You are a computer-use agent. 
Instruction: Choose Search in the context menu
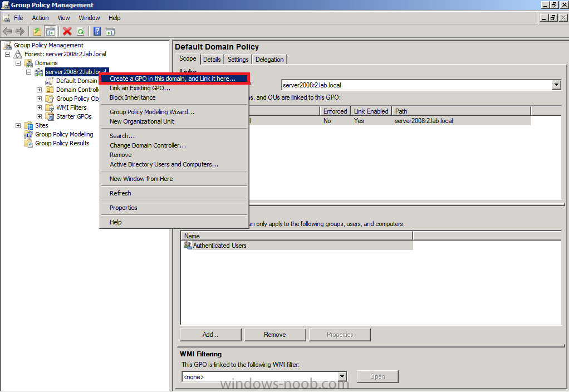coord(174,136)
